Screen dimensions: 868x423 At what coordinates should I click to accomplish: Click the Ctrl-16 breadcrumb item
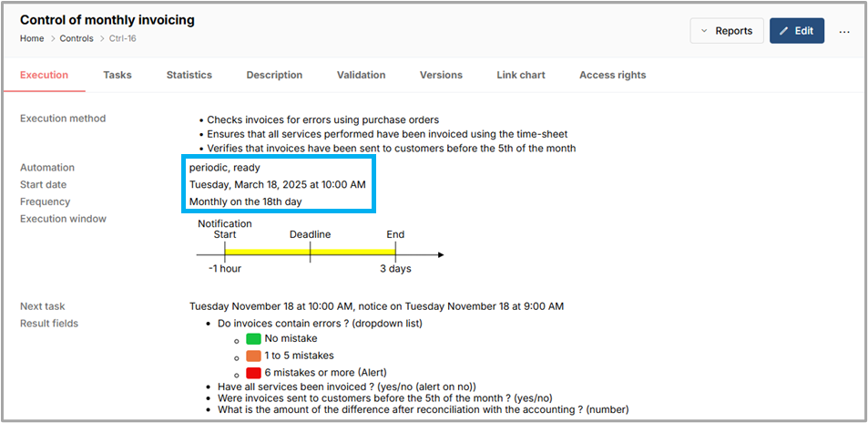124,38
